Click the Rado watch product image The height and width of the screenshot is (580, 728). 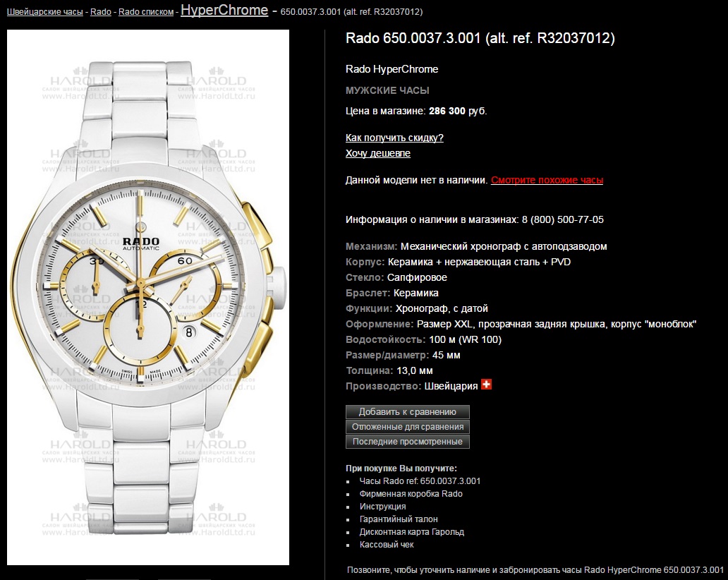(148, 297)
